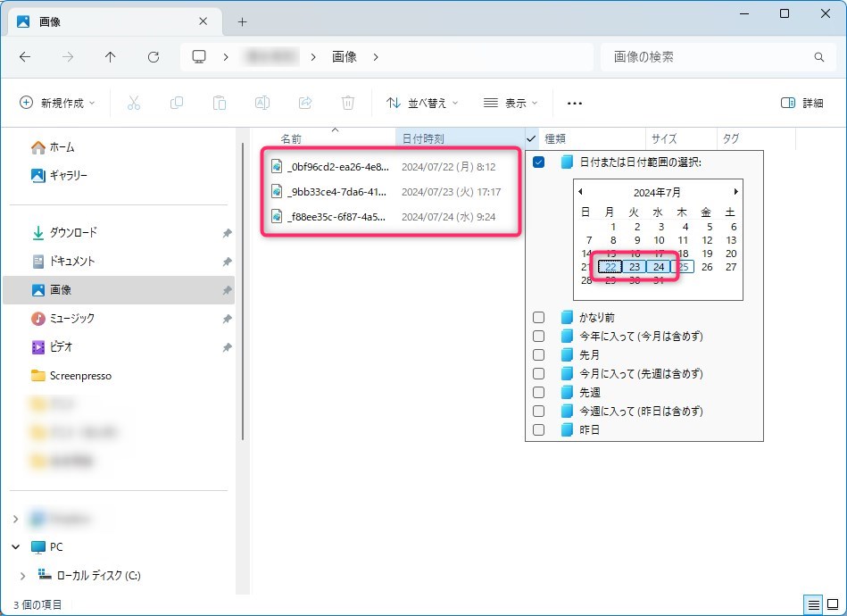Open the 並べ替え dropdown menu

(x=422, y=103)
